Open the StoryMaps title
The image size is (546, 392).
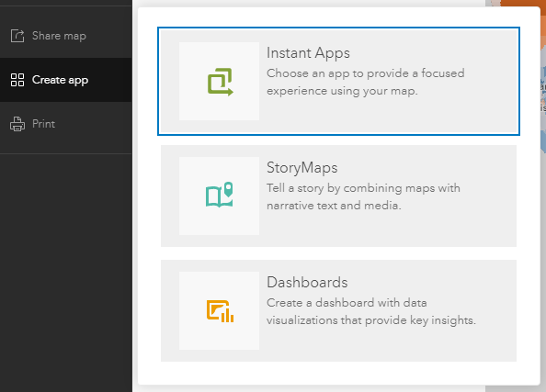click(x=301, y=168)
